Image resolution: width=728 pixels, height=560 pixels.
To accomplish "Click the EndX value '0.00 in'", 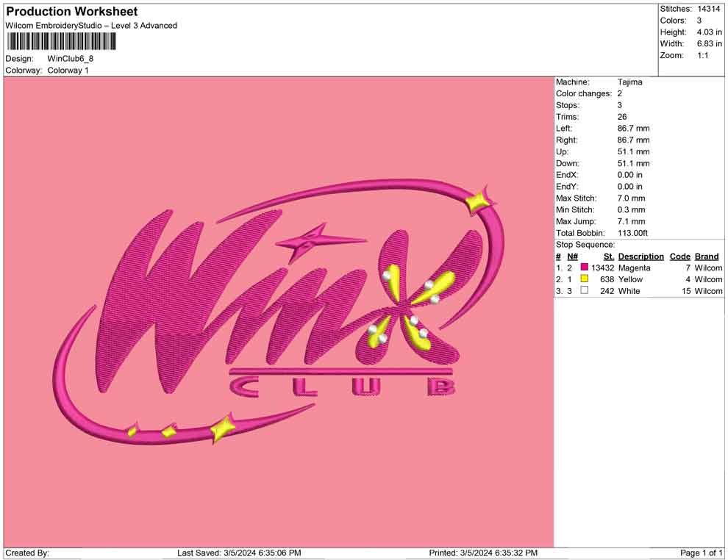I will (x=629, y=175).
